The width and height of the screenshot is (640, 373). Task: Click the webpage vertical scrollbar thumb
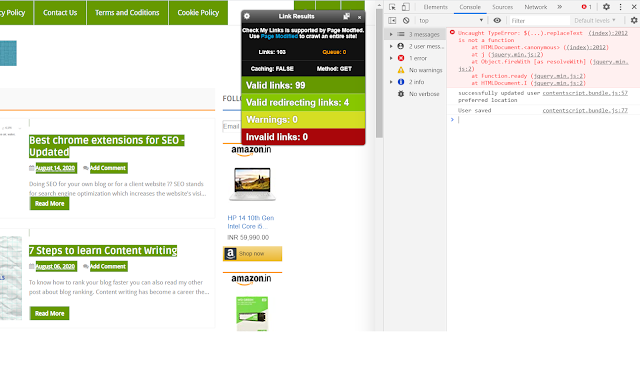[379, 73]
